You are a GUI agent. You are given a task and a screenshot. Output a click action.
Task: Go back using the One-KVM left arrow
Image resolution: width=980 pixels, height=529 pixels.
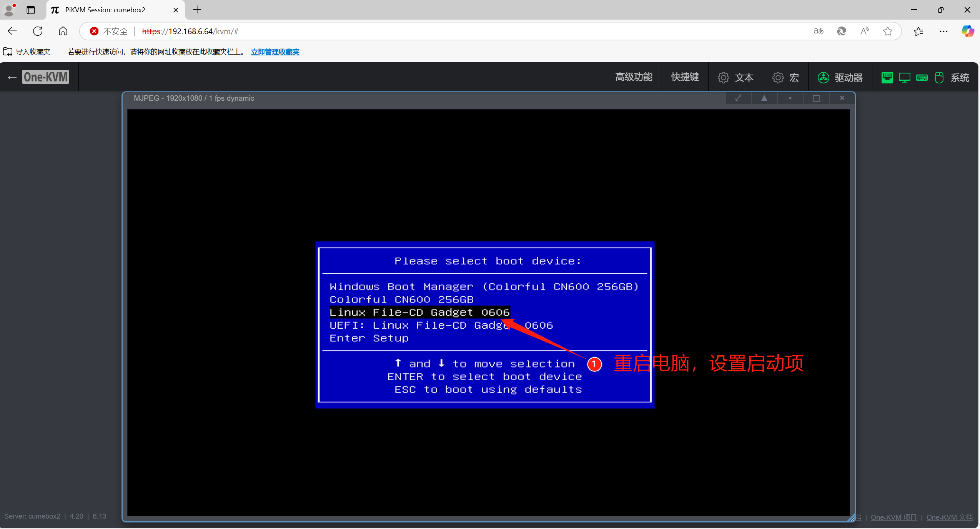[12, 78]
